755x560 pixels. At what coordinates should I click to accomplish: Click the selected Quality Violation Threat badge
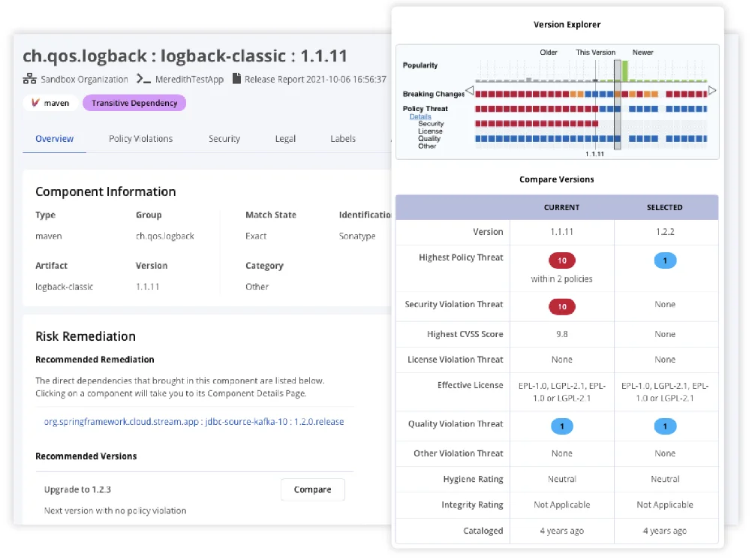(665, 426)
